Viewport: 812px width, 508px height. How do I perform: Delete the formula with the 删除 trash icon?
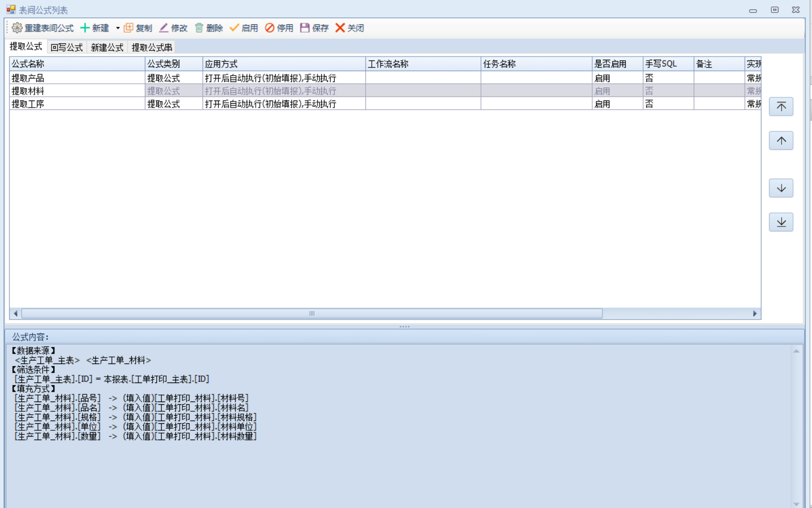(x=199, y=28)
